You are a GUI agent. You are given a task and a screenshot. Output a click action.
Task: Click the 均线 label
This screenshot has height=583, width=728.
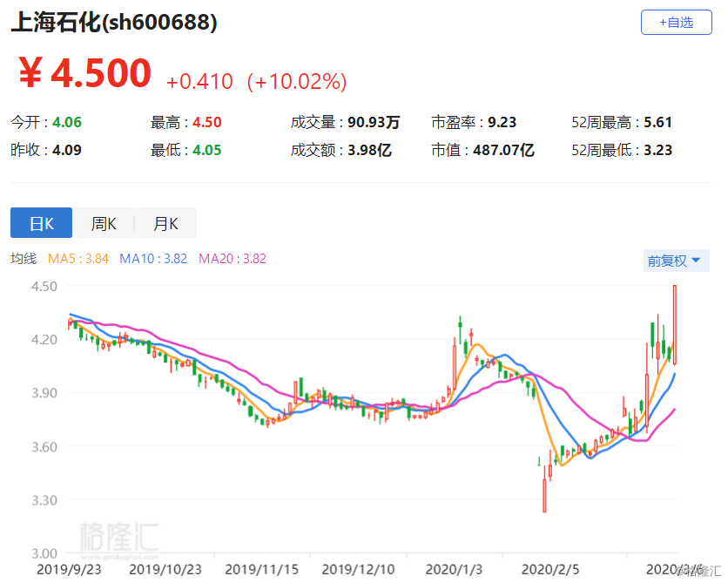24,258
